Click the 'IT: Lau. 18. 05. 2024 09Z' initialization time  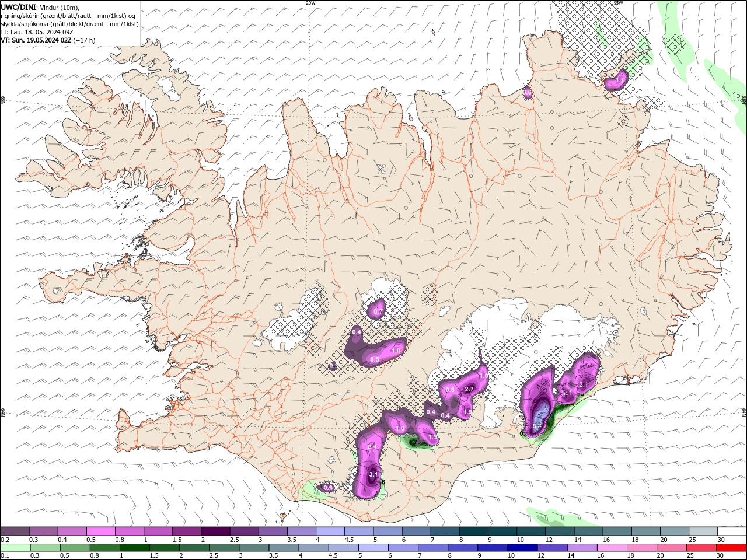coord(36,32)
